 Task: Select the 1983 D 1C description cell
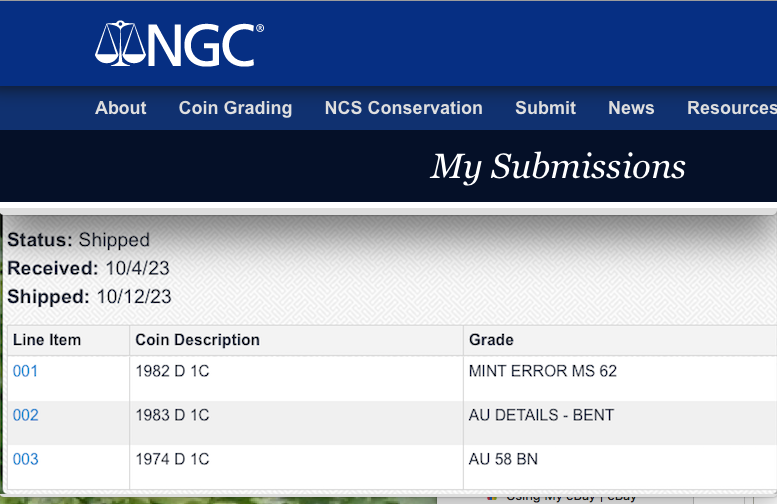coord(172,415)
